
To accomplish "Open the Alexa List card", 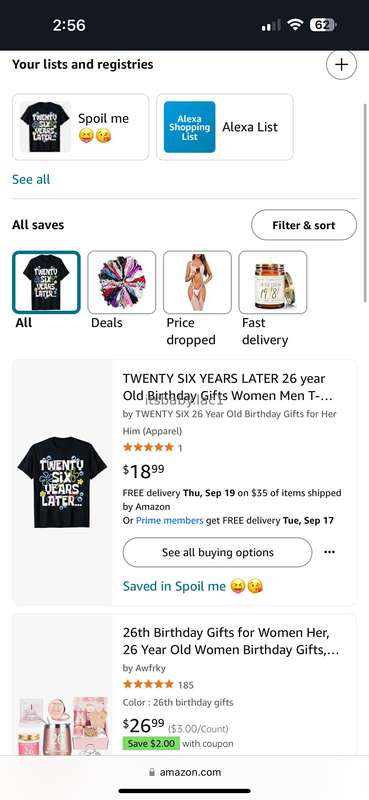I will pyautogui.click(x=225, y=127).
